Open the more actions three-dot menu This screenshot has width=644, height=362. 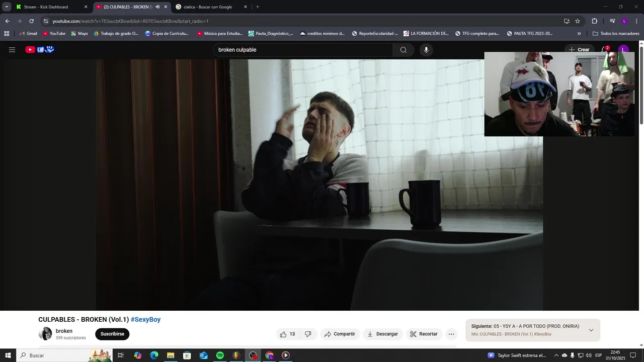click(x=451, y=334)
